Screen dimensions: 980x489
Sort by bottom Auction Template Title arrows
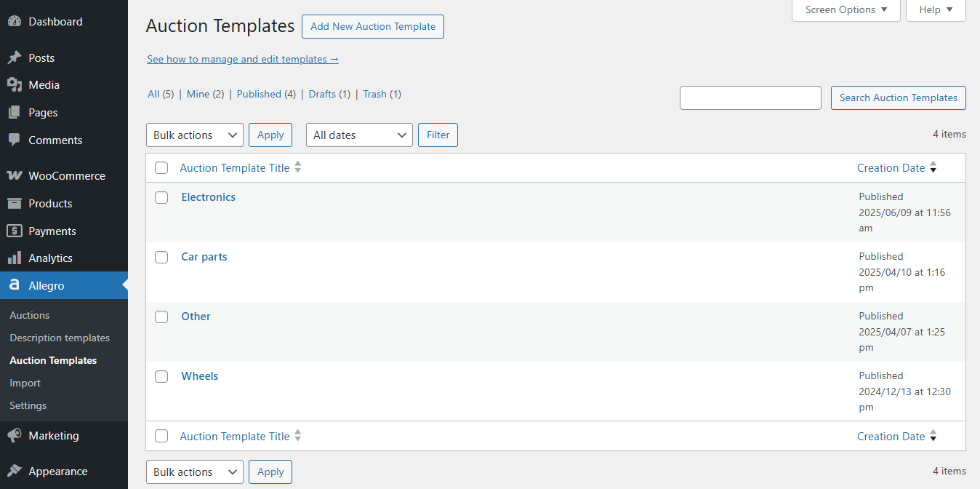pyautogui.click(x=297, y=436)
